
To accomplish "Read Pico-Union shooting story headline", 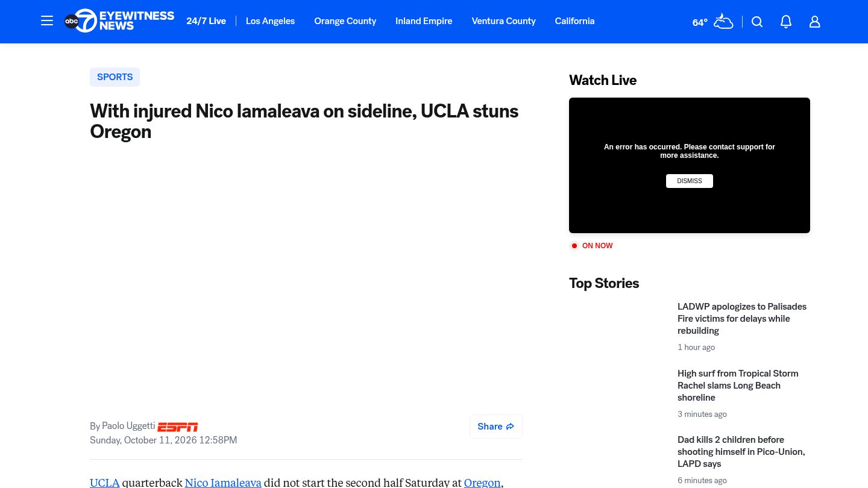I will tap(741, 452).
